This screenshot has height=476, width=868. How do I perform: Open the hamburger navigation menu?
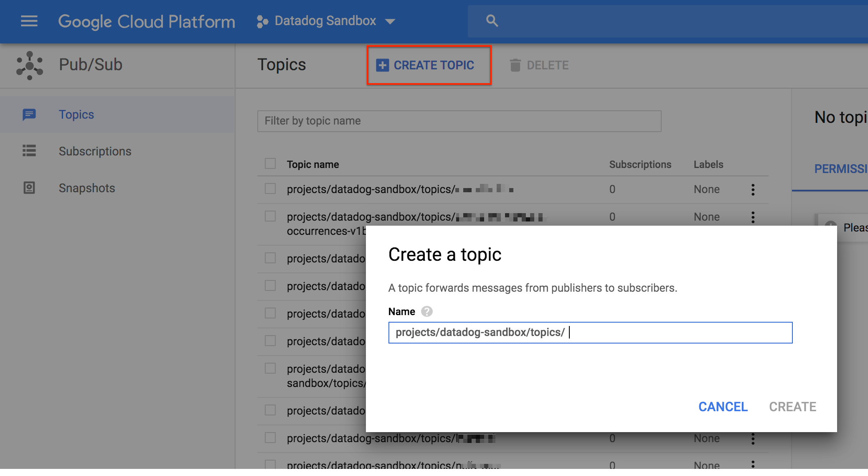pyautogui.click(x=29, y=21)
